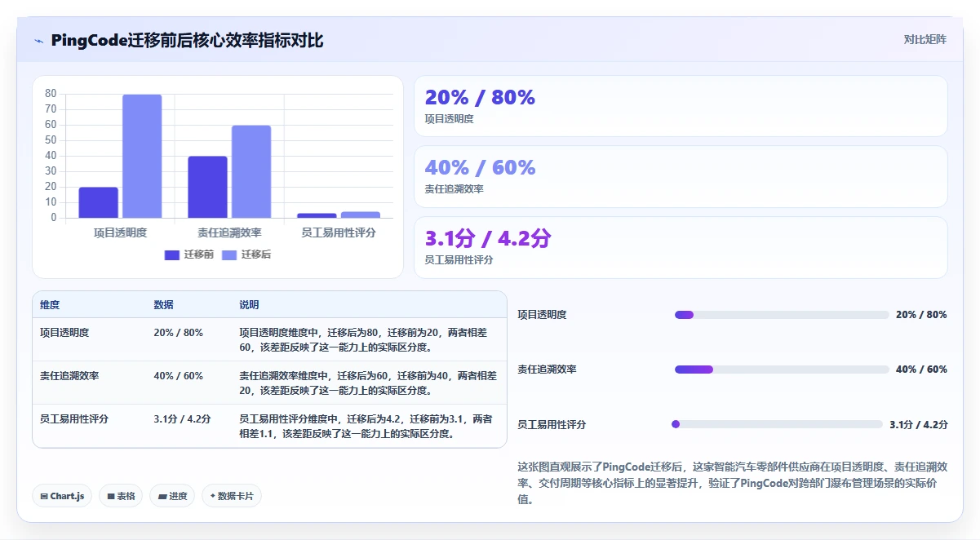Click the description text for 员工易用性评分 row
The height and width of the screenshot is (540, 980).
point(368,426)
